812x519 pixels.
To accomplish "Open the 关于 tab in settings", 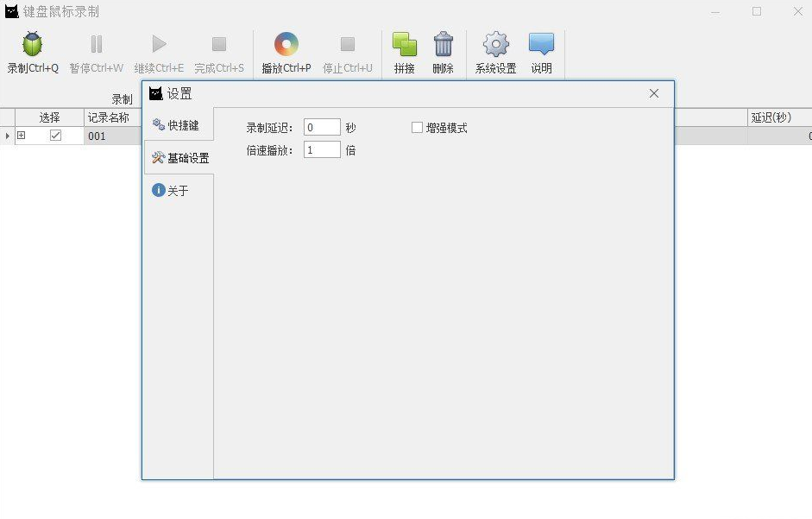I will (x=171, y=191).
